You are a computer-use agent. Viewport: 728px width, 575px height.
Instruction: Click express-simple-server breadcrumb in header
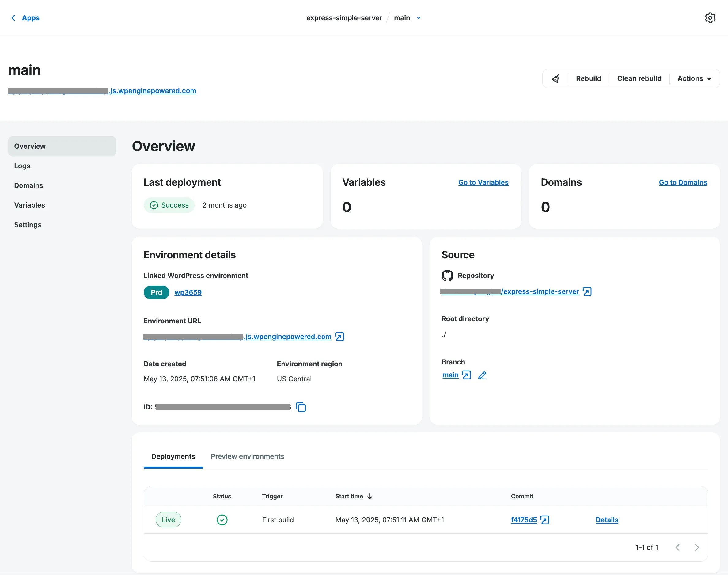[x=344, y=18]
